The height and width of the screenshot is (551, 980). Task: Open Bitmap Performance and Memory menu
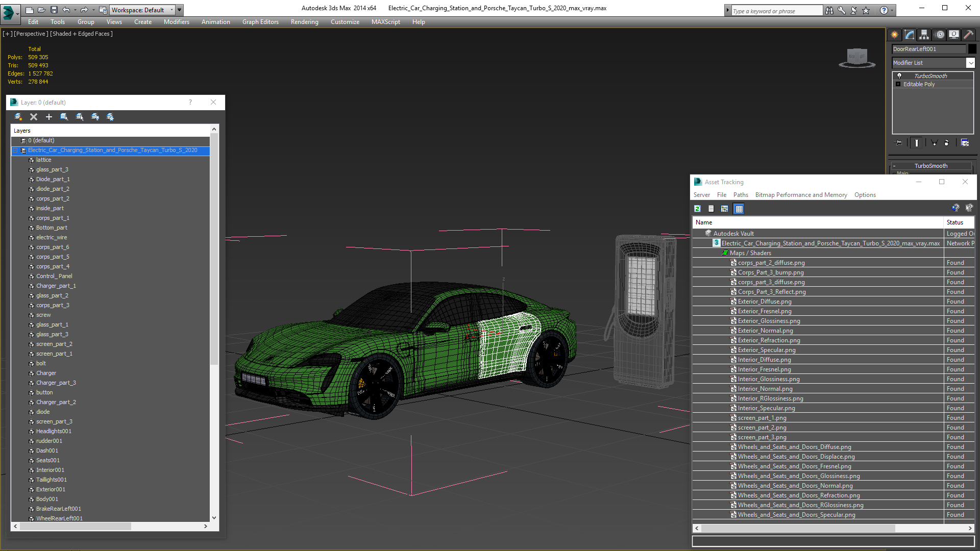click(801, 195)
